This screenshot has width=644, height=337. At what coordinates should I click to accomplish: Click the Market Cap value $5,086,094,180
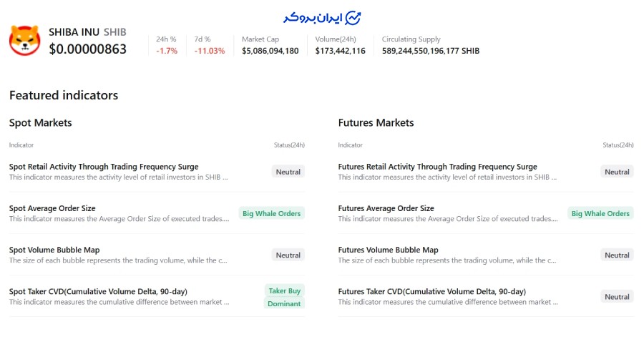(270, 51)
